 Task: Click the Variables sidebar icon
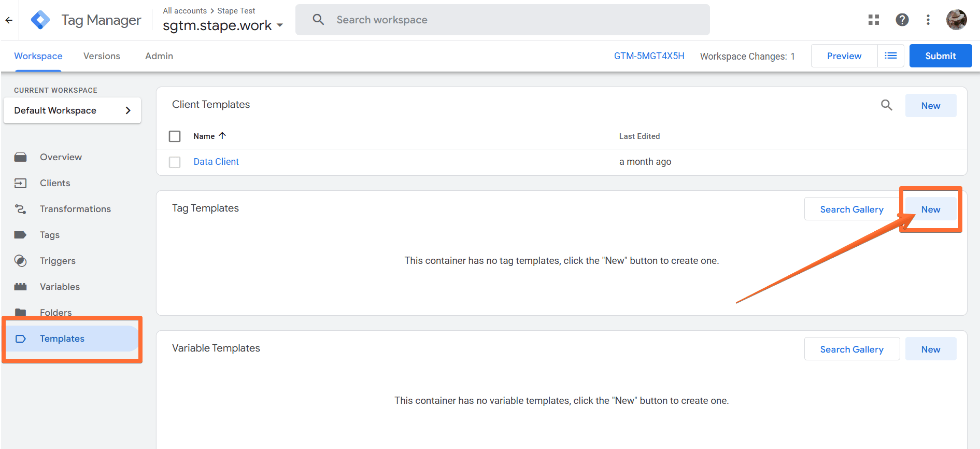click(21, 287)
